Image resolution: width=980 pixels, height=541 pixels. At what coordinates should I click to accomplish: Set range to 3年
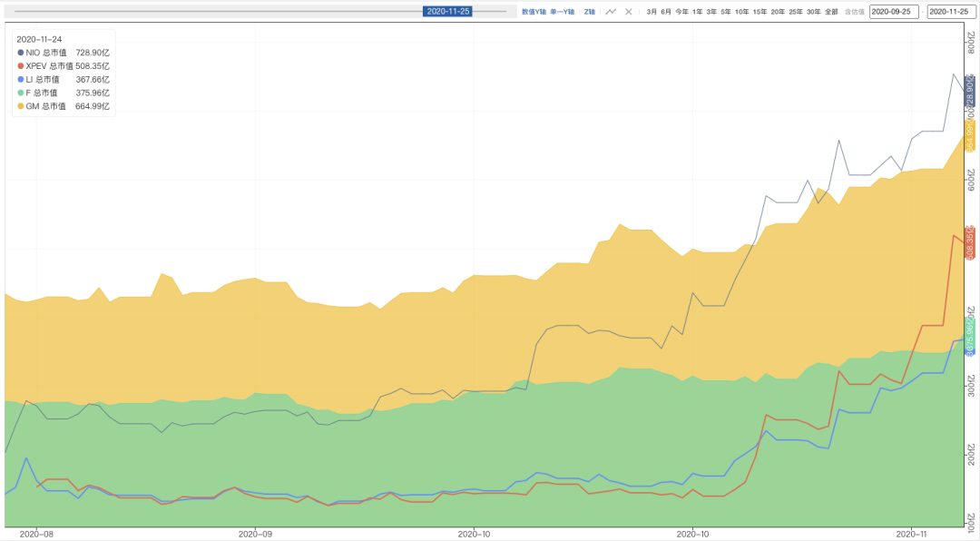point(711,12)
